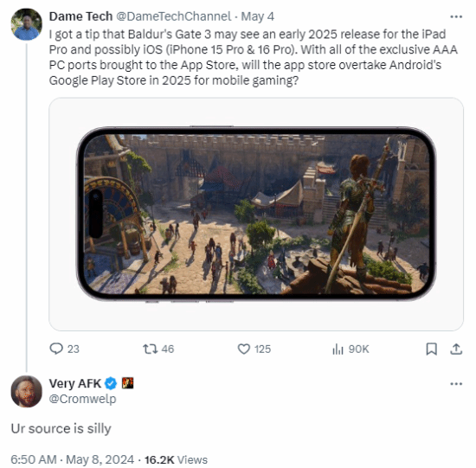Click the reply icon showing 23 comments

pyautogui.click(x=64, y=349)
